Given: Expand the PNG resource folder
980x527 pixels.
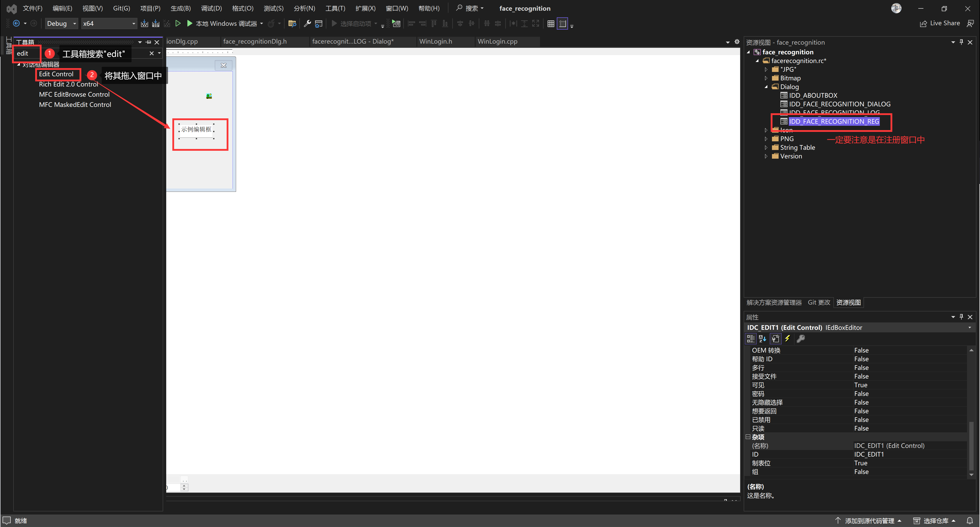Looking at the screenshot, I should 766,139.
